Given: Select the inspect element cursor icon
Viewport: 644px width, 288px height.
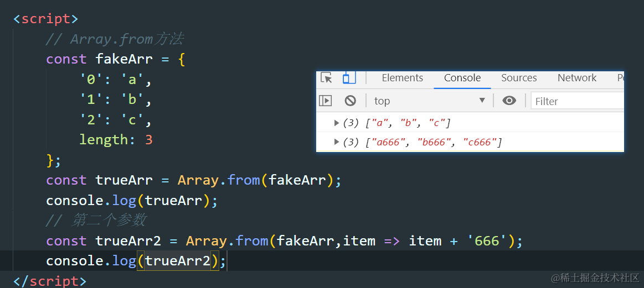Looking at the screenshot, I should click(x=327, y=77).
